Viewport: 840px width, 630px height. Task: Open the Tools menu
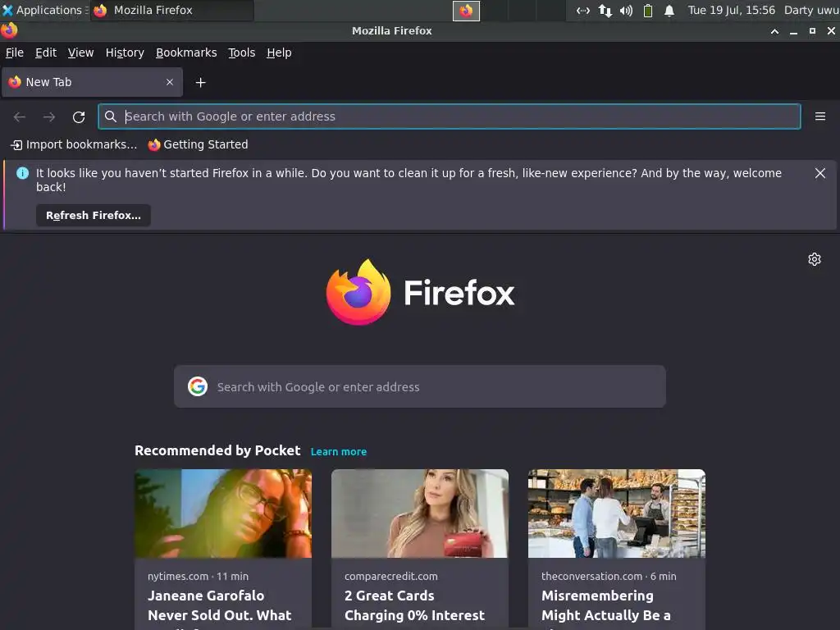coord(242,52)
